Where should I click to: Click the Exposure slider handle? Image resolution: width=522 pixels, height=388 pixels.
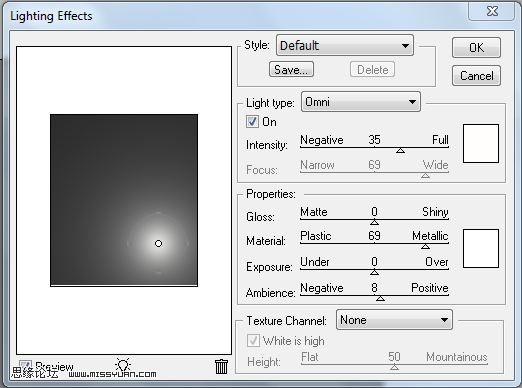tap(374, 273)
